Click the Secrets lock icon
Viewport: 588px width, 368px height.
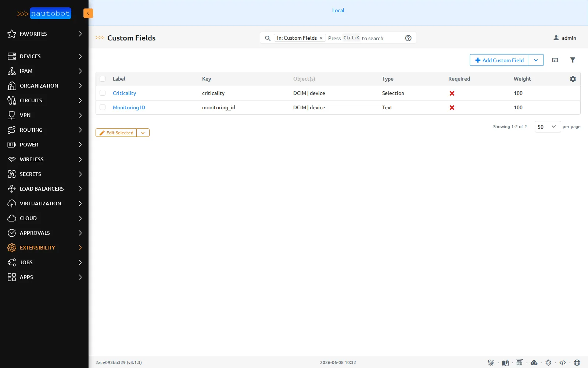click(12, 174)
